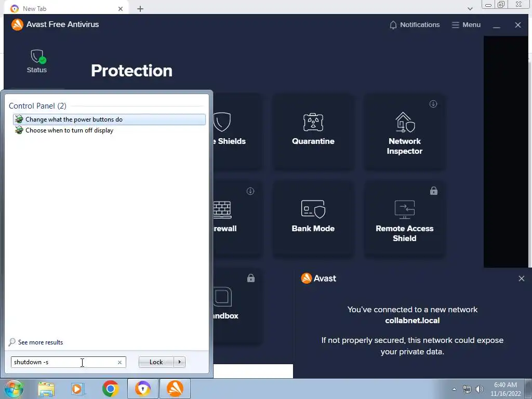
Task: Click the Firewall brick wall icon
Action: coord(222,209)
